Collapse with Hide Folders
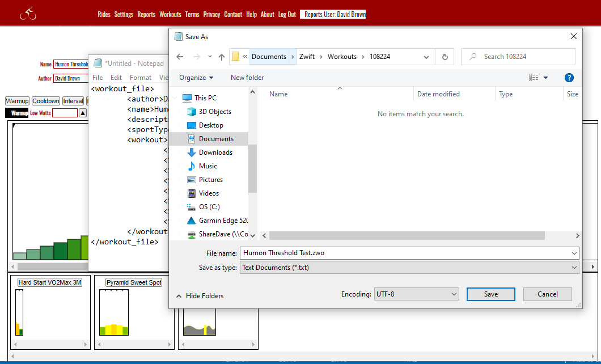This screenshot has height=364, width=601. pyautogui.click(x=200, y=296)
